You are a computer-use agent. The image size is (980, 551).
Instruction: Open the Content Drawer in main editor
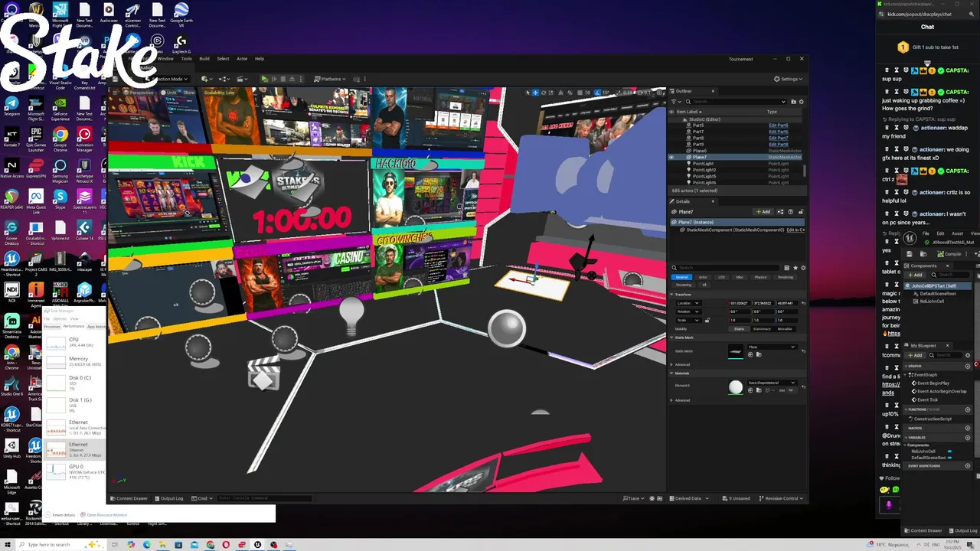[x=129, y=498]
